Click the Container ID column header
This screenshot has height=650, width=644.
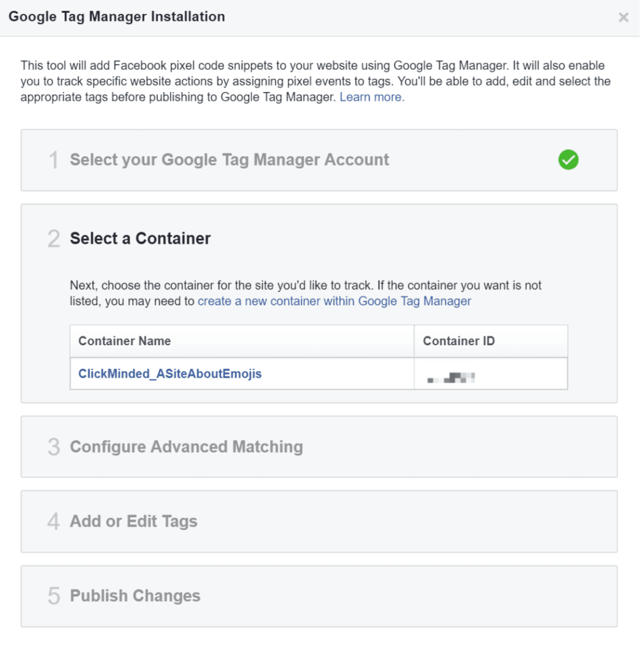click(490, 341)
